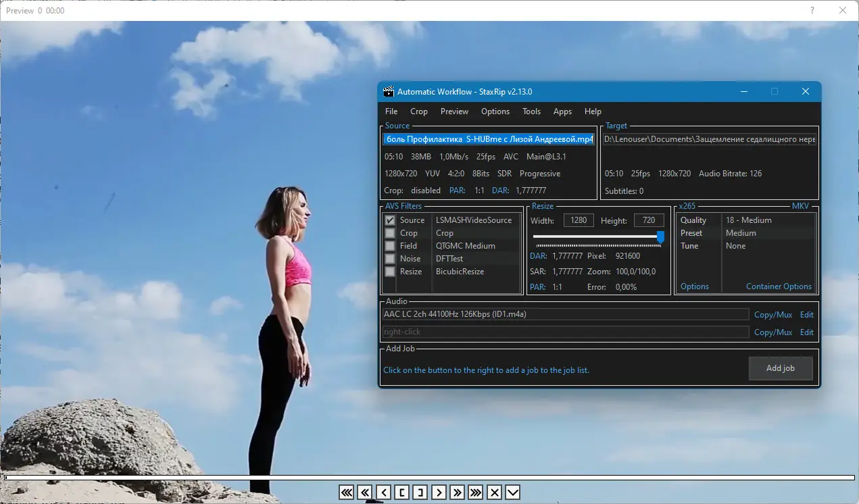Click the AAC LC 2ch audio track field
Screen dimensions: 859x504
pos(566,315)
